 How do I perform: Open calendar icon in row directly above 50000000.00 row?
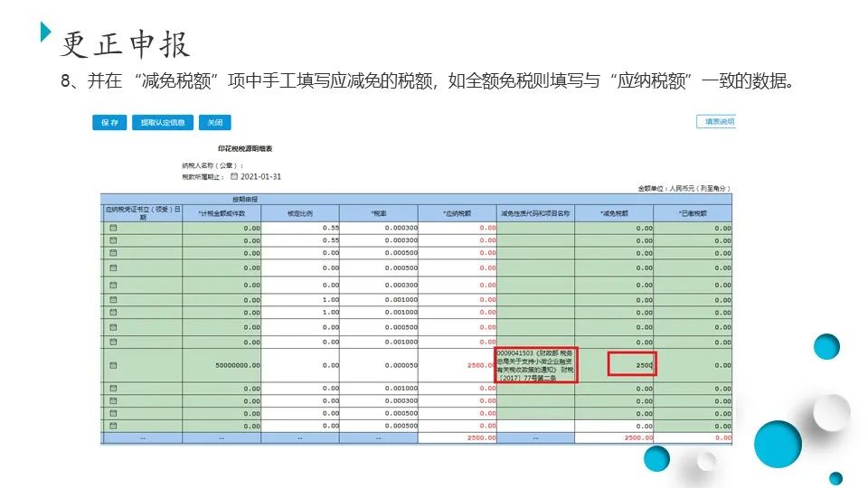point(114,342)
